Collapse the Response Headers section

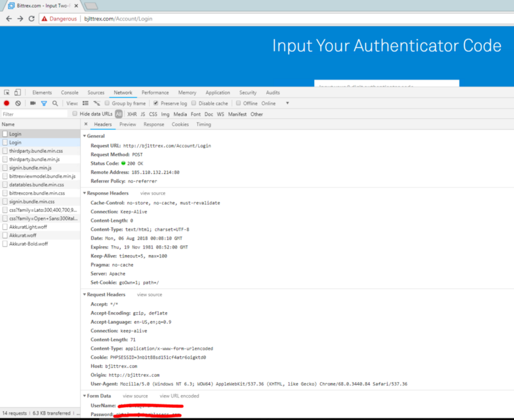(x=85, y=193)
